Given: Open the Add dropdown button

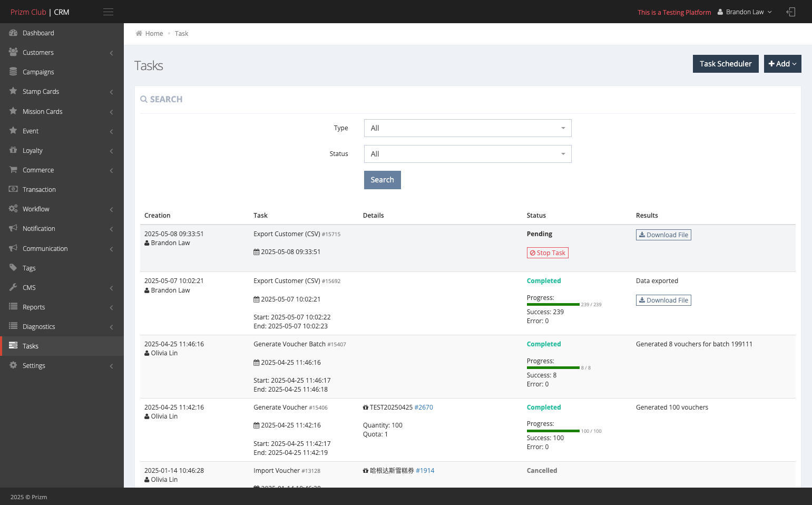Looking at the screenshot, I should tap(782, 64).
